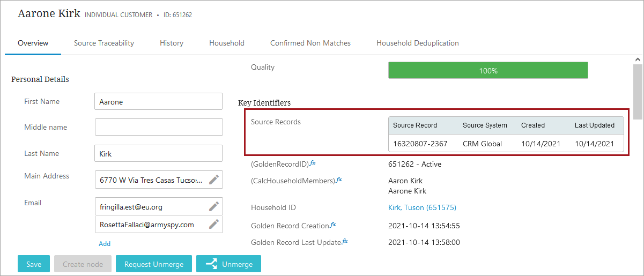This screenshot has width=644, height=276.
Task: Open the Kirk, Tuson (651575) household link
Action: [x=422, y=207]
